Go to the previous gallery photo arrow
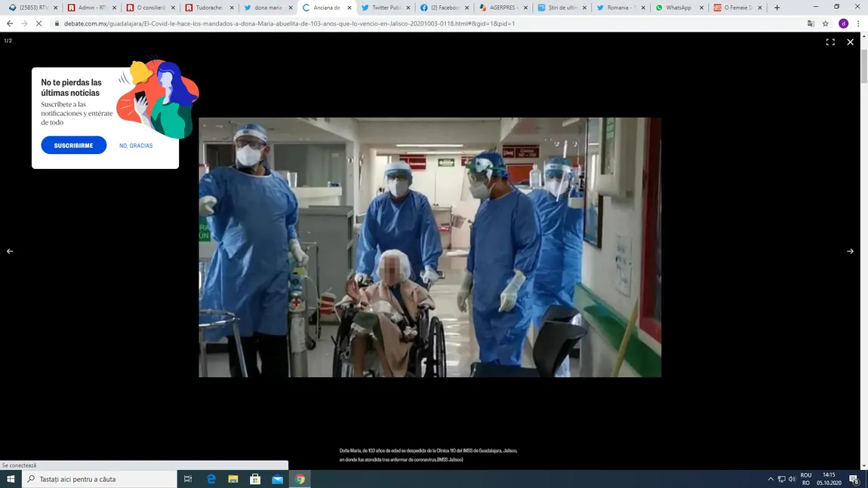Screen dimensions: 868x488 pos(10,251)
